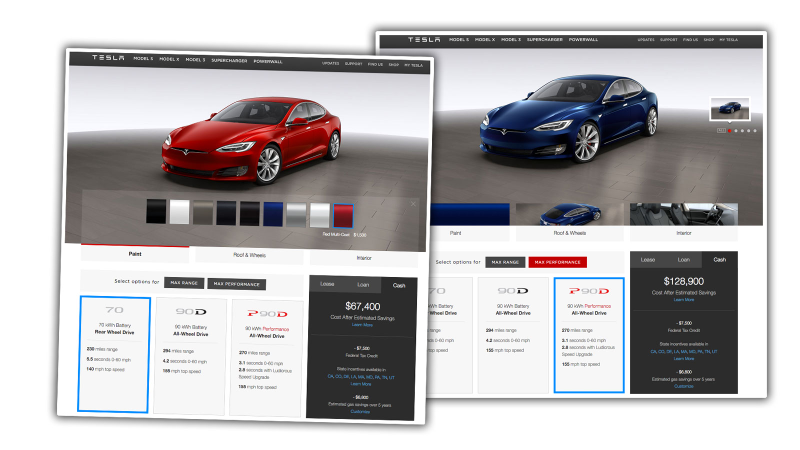This screenshot has width=800, height=450.
Task: Click the small boxed view button beside the carousel dots
Action: (x=721, y=131)
